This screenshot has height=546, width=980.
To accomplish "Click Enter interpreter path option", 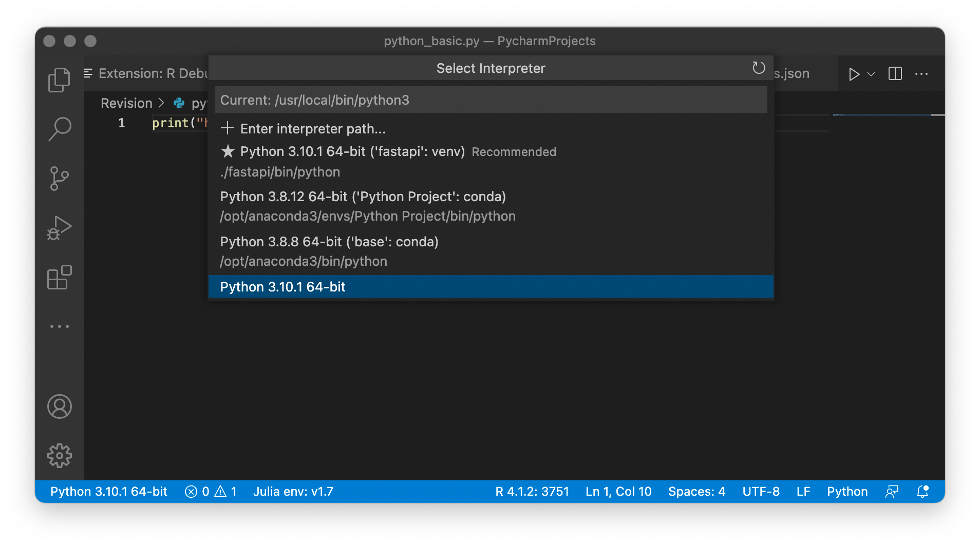I will [x=312, y=129].
